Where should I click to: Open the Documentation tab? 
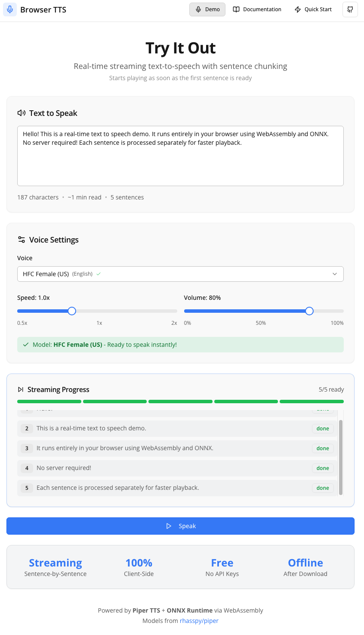point(257,9)
